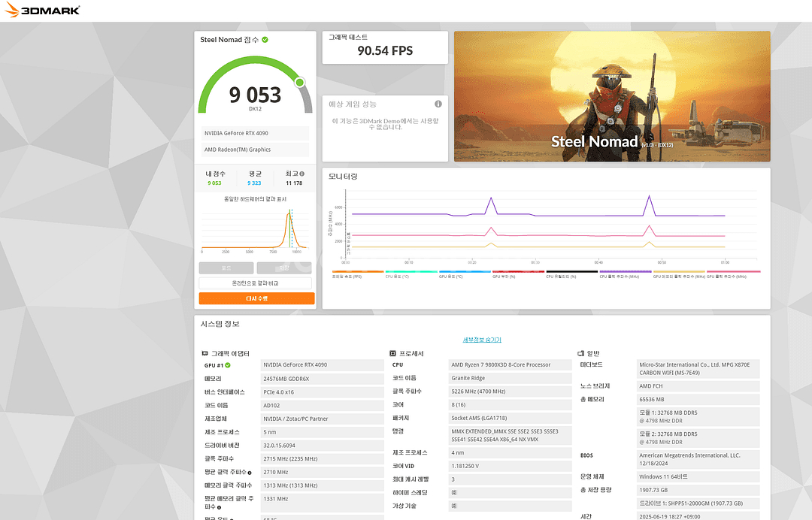Click the graphics adapter icon beside 그래픽 어댑터
Image resolution: width=812 pixels, height=520 pixels.
coord(205,353)
